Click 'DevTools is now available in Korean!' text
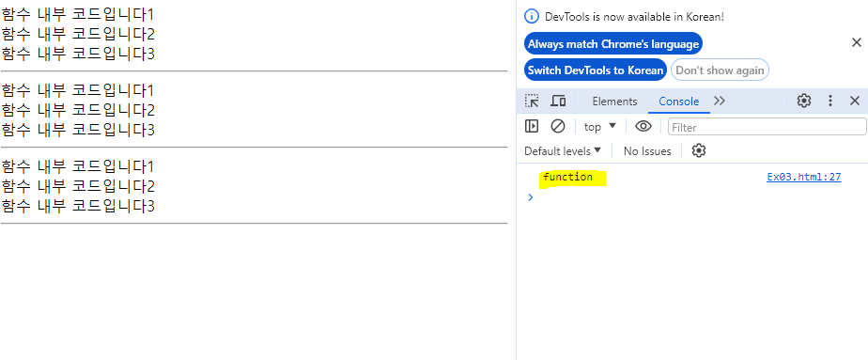 634,17
